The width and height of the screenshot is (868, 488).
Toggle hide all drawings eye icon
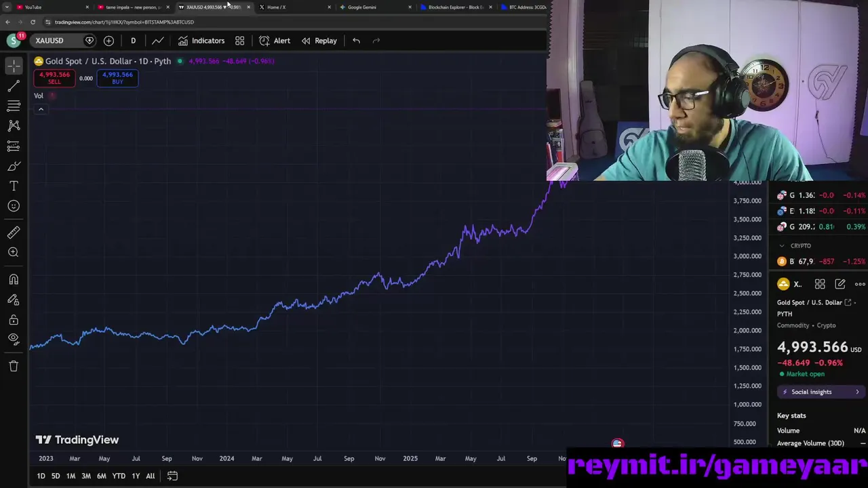tap(14, 339)
